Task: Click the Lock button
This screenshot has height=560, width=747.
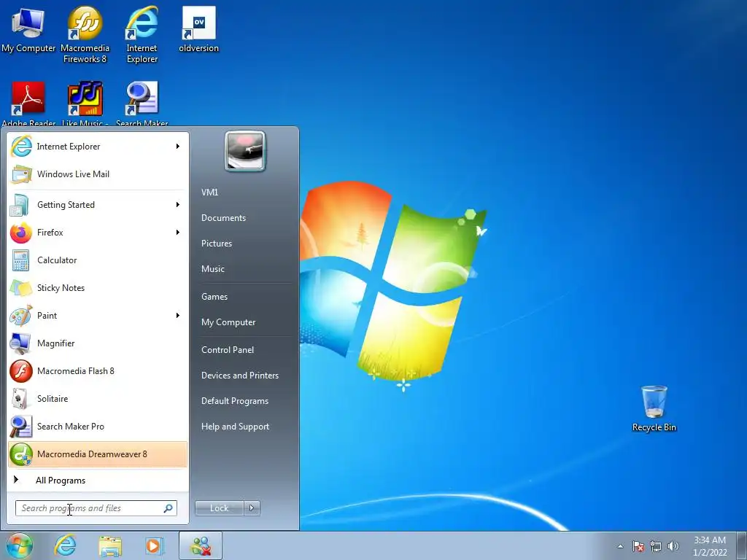Action: [x=219, y=508]
